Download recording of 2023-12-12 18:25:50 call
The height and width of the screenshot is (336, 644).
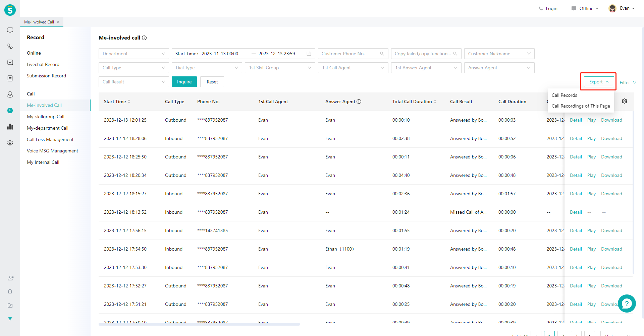pyautogui.click(x=611, y=157)
